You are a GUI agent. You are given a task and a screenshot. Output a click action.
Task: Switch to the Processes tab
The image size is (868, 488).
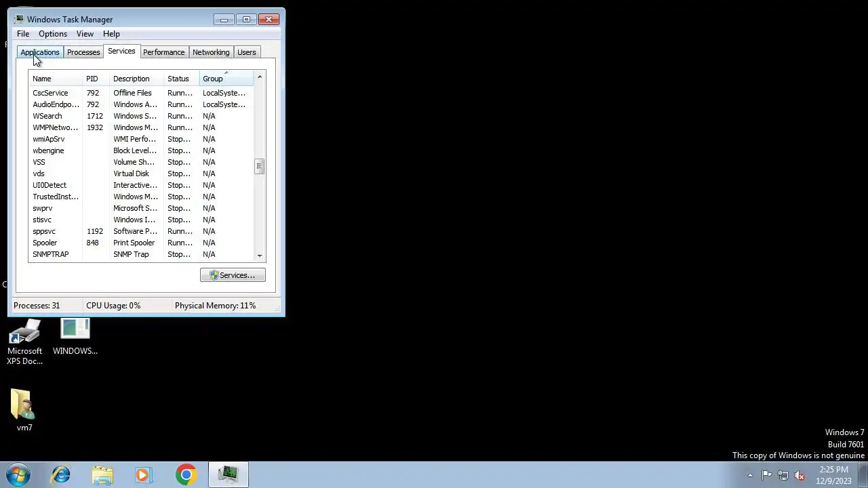[83, 52]
